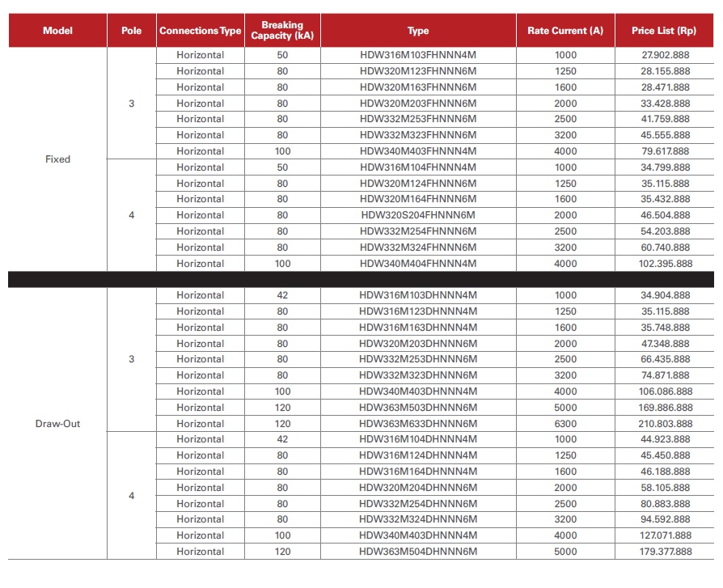Select price 28.155.888
Viewport: 723px width, 588px height.
(666, 71)
